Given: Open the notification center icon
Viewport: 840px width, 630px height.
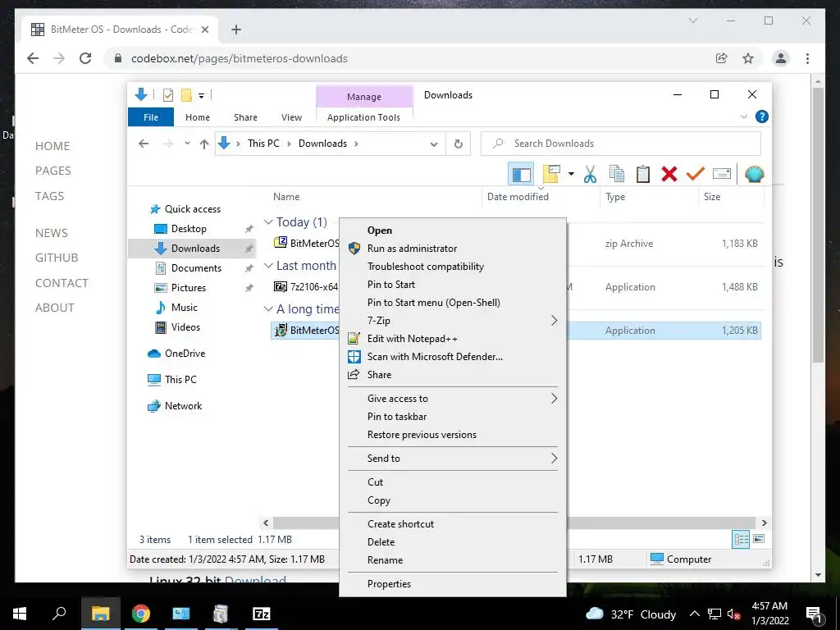Looking at the screenshot, I should 815,614.
